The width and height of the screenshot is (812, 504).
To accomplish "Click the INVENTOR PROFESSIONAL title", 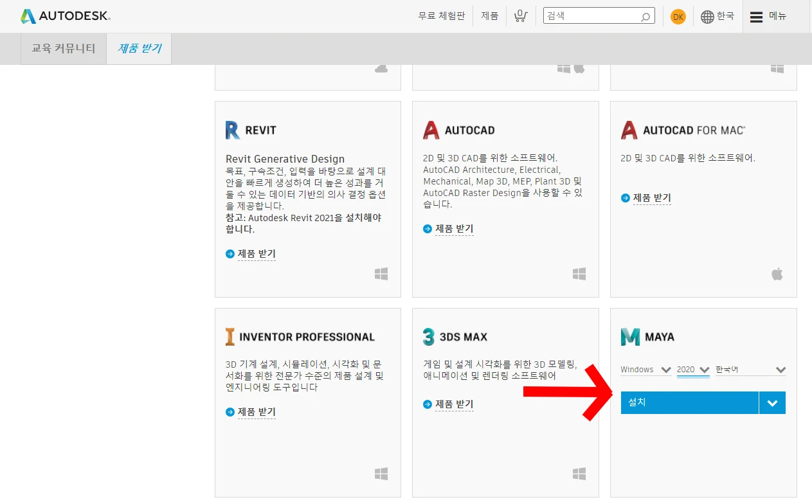I will (307, 337).
